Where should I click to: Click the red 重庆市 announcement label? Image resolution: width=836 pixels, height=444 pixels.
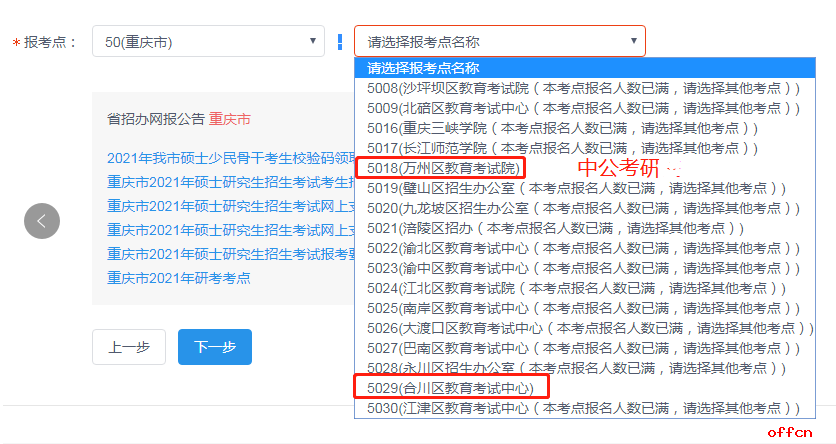coord(230,119)
